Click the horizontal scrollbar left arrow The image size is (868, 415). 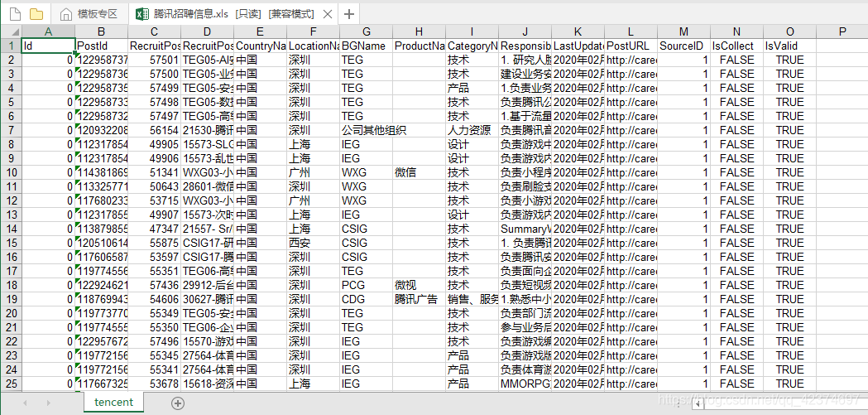[x=698, y=404]
